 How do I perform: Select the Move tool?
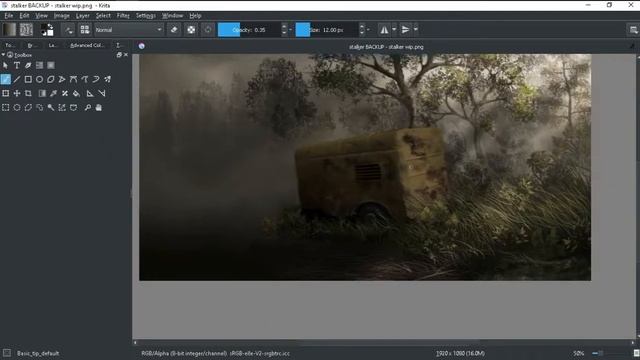17,93
